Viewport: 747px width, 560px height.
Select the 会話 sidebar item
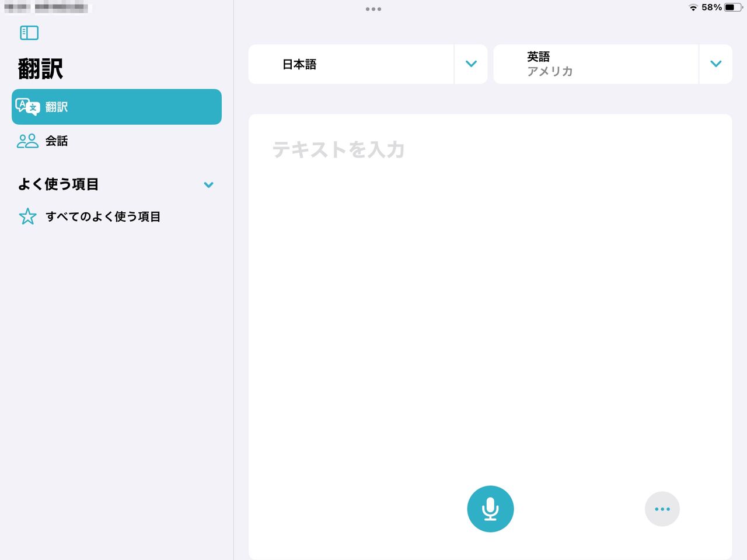point(117,141)
